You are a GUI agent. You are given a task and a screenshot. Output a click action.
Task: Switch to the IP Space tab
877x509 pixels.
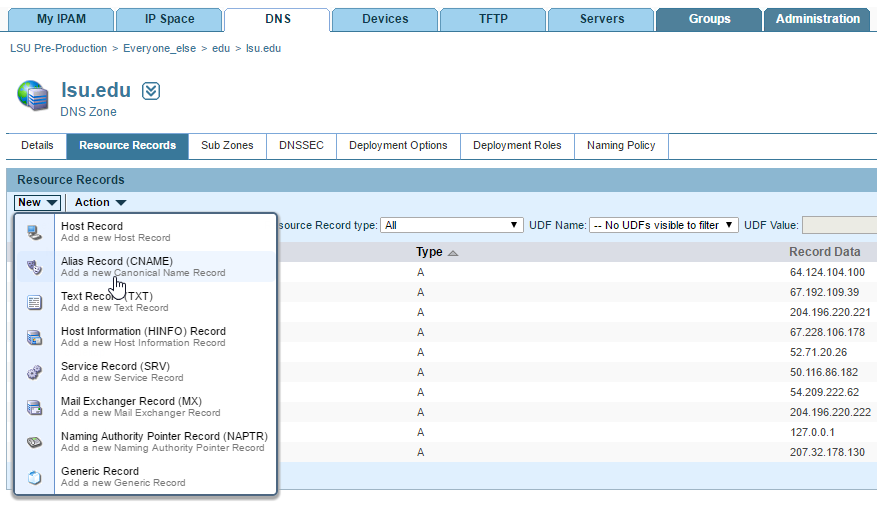pos(169,19)
